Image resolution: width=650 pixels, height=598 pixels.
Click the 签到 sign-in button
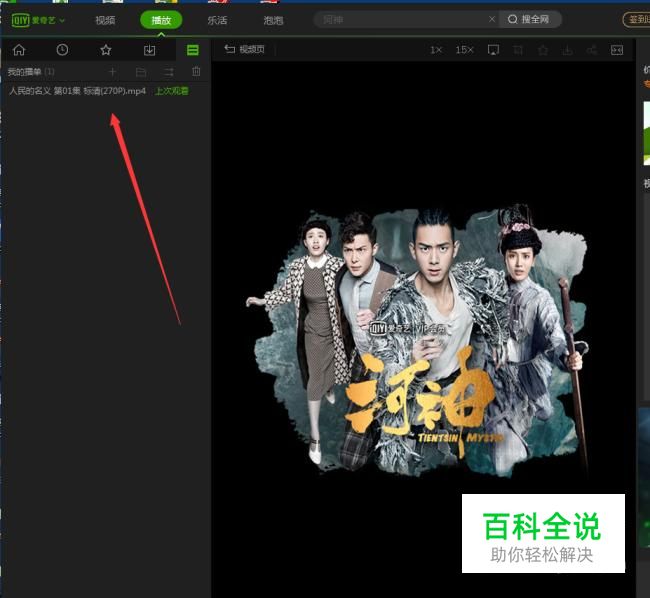tap(638, 19)
